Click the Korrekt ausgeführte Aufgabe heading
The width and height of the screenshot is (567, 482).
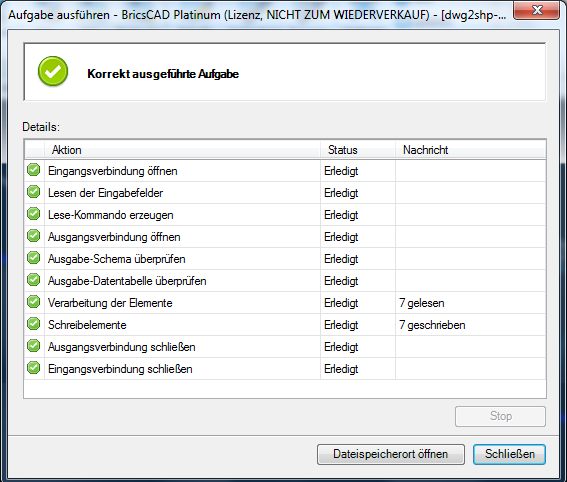click(163, 74)
